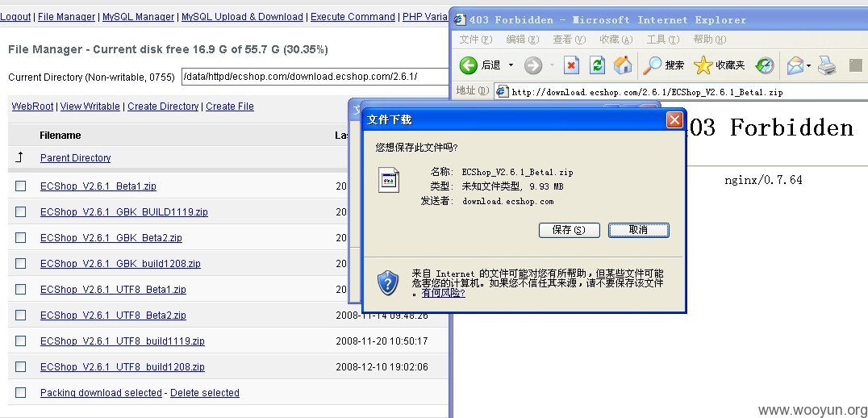Close the 文件下载 dialog with X
This screenshot has width=868, height=418.
674,119
